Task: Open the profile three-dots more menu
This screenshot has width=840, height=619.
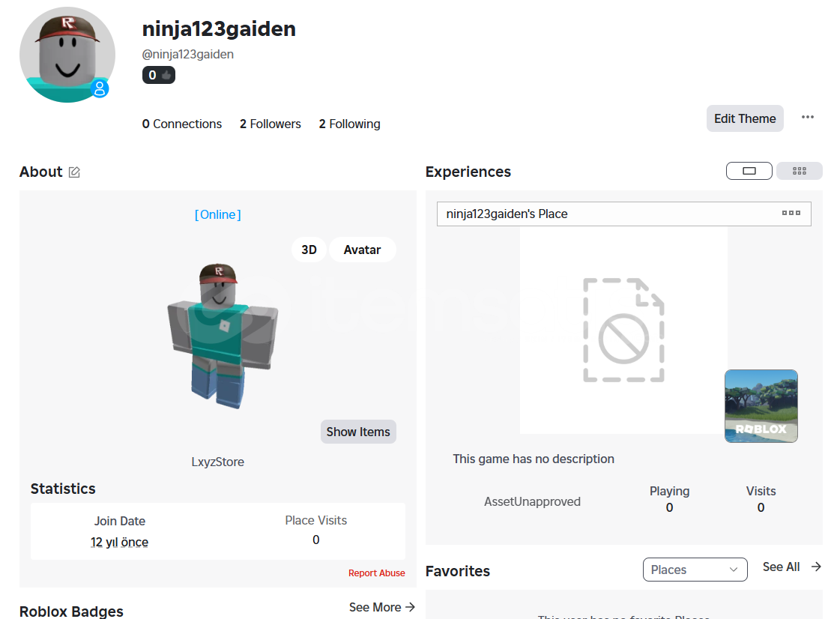Action: pos(807,118)
